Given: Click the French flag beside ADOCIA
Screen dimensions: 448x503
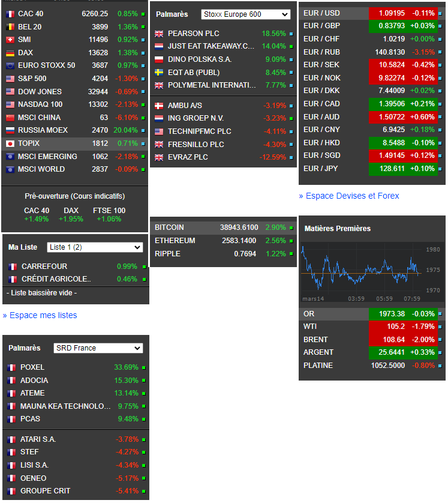Looking at the screenshot, I should 11,381.
